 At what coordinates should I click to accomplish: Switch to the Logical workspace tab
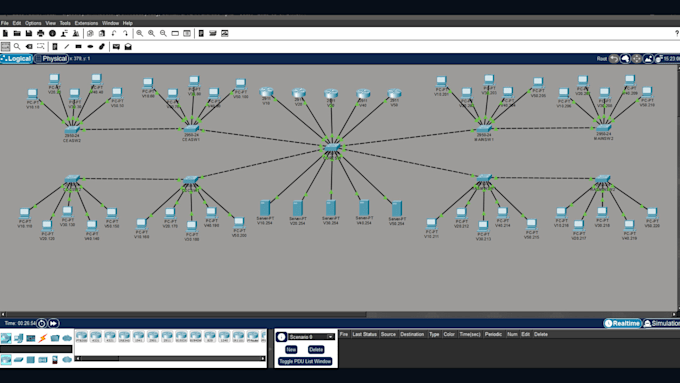16,59
